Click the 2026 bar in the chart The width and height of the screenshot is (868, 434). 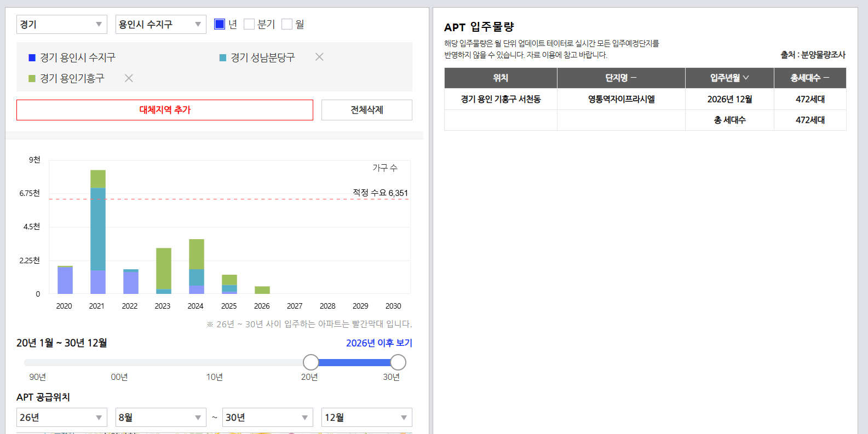point(262,290)
